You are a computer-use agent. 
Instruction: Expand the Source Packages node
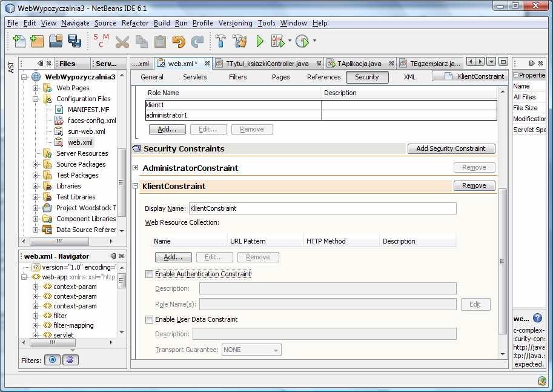[36, 164]
